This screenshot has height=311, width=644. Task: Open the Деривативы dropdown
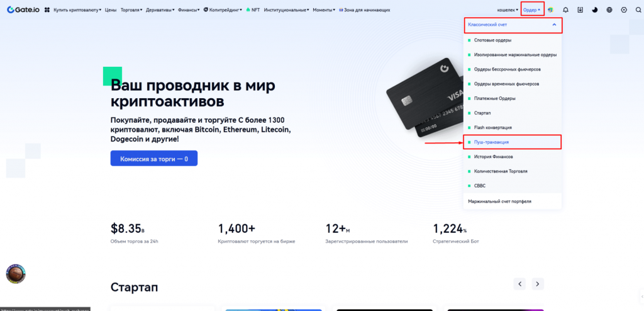[160, 10]
